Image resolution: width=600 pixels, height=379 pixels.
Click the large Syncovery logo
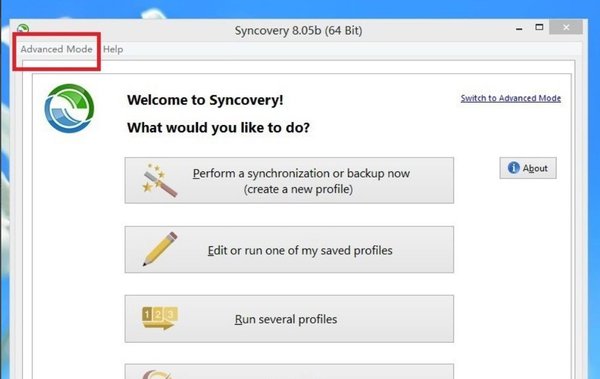[x=69, y=108]
